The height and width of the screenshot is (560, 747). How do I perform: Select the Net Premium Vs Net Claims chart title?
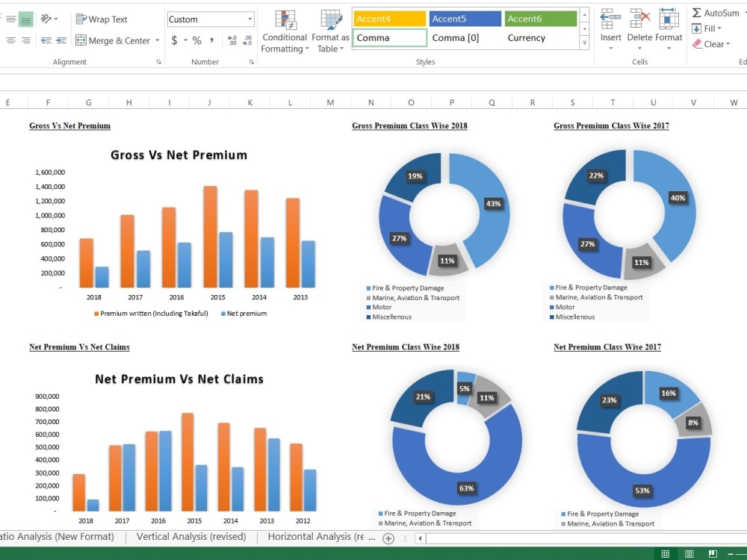[x=179, y=379]
